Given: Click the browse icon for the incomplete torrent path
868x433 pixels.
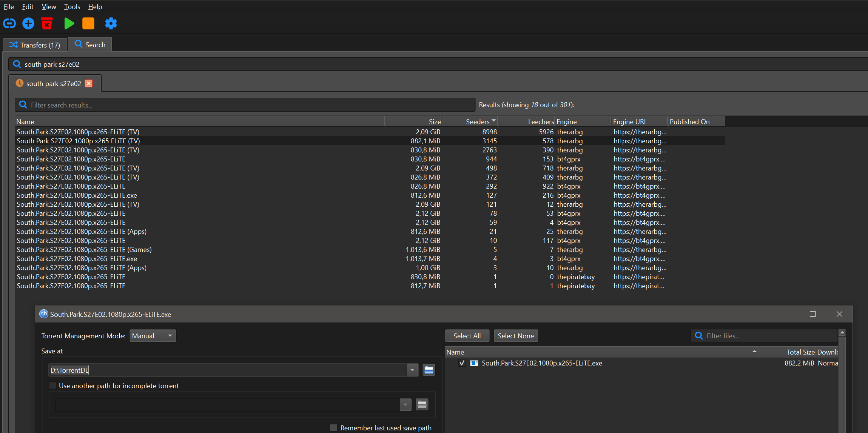Looking at the screenshot, I should click(x=422, y=405).
